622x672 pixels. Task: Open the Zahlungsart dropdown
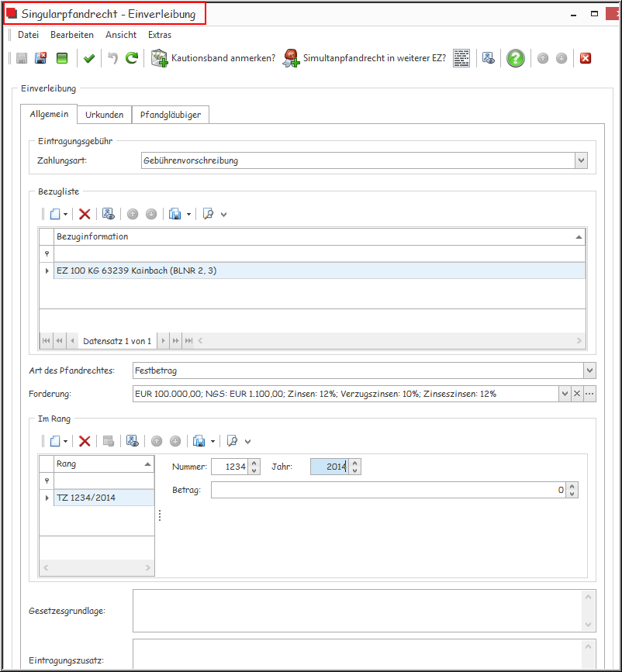(581, 160)
